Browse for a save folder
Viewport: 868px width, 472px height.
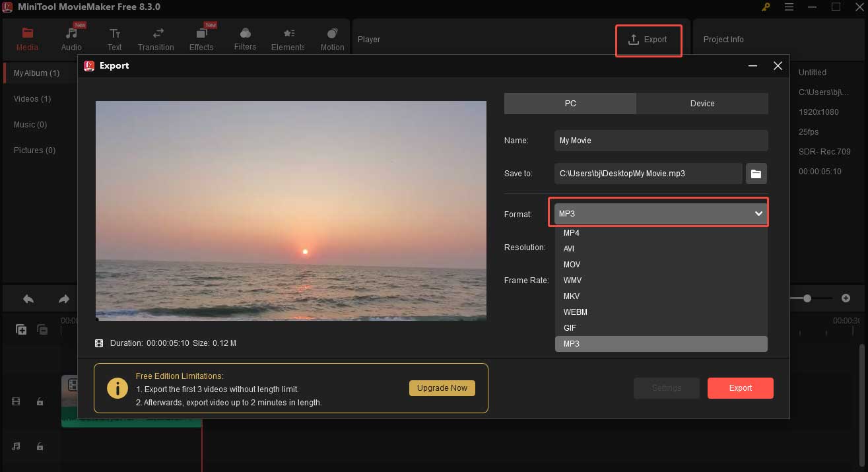tap(756, 174)
